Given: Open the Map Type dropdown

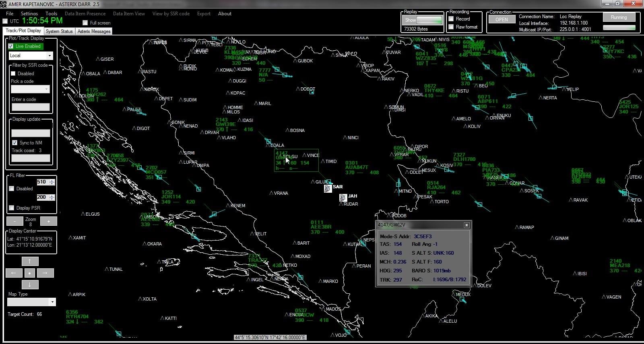Looking at the screenshot, I should (52, 302).
